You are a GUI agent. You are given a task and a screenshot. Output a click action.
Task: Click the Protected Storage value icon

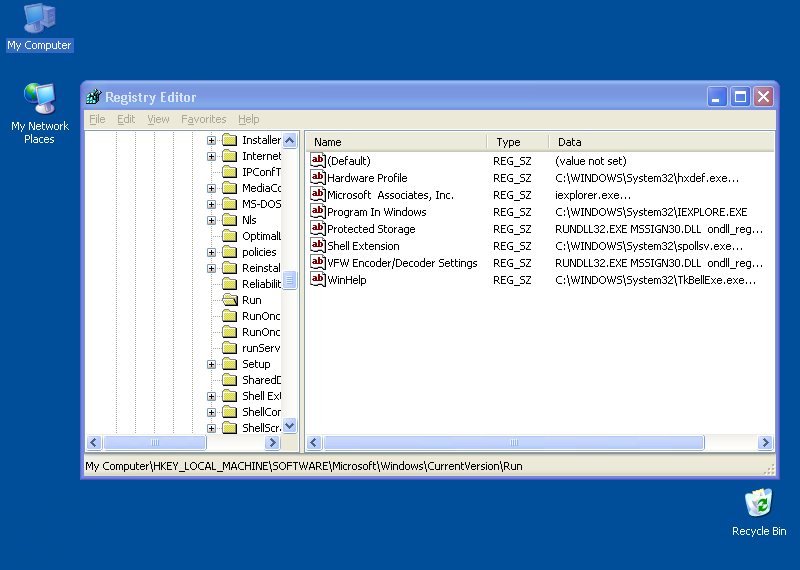318,229
